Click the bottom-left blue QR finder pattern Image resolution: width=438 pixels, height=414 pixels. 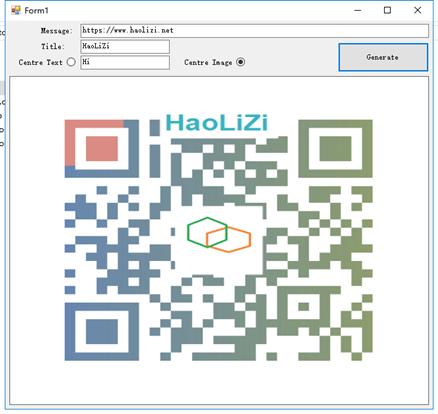[102, 332]
